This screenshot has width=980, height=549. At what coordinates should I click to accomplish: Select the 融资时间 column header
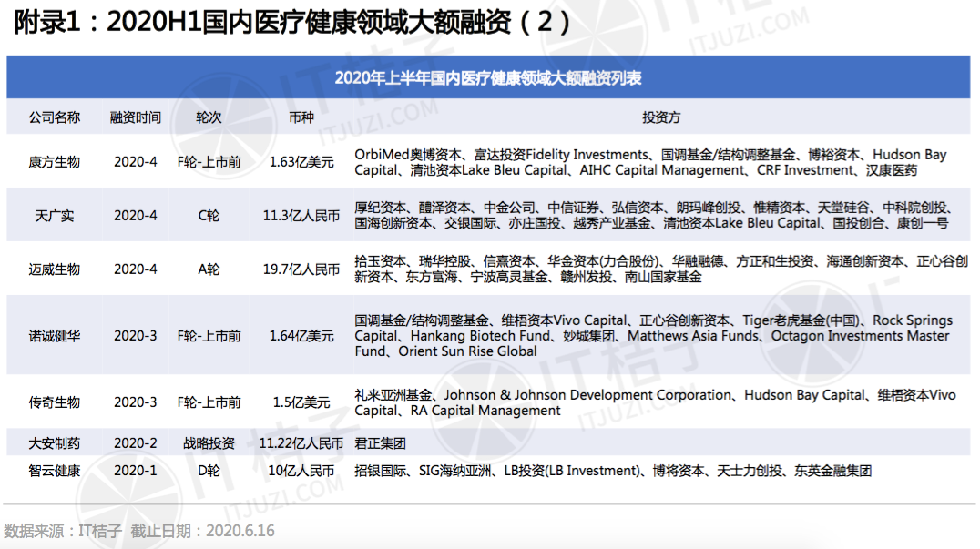(x=136, y=117)
